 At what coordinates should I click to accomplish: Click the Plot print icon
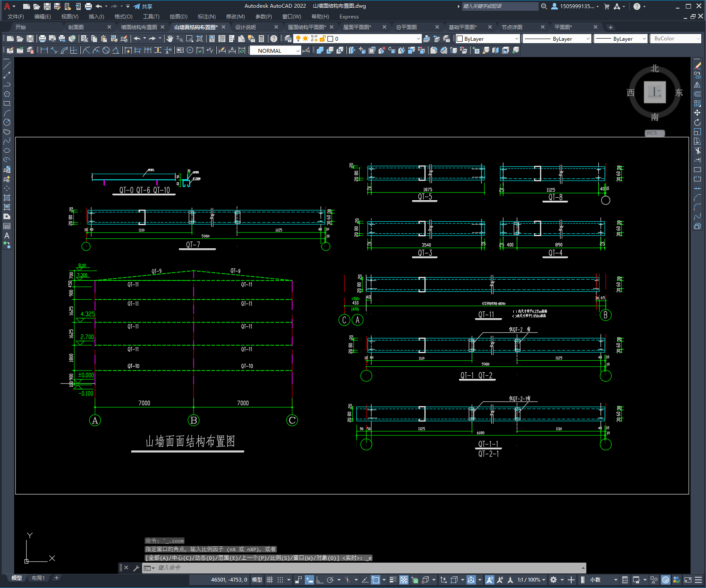click(x=42, y=39)
